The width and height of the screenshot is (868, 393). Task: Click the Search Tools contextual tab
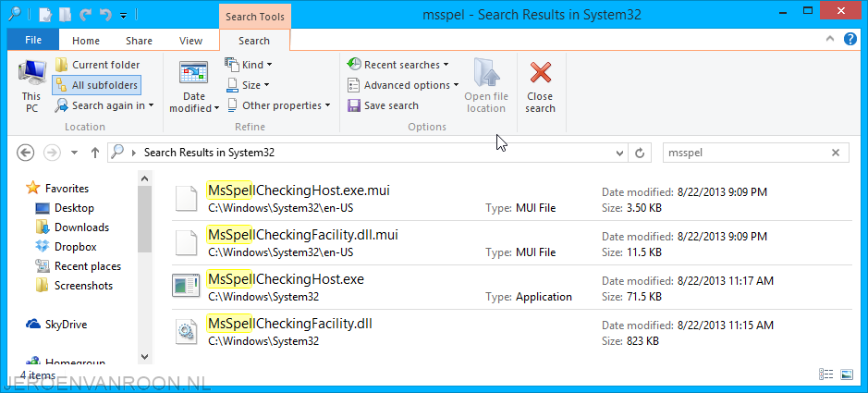click(x=254, y=16)
